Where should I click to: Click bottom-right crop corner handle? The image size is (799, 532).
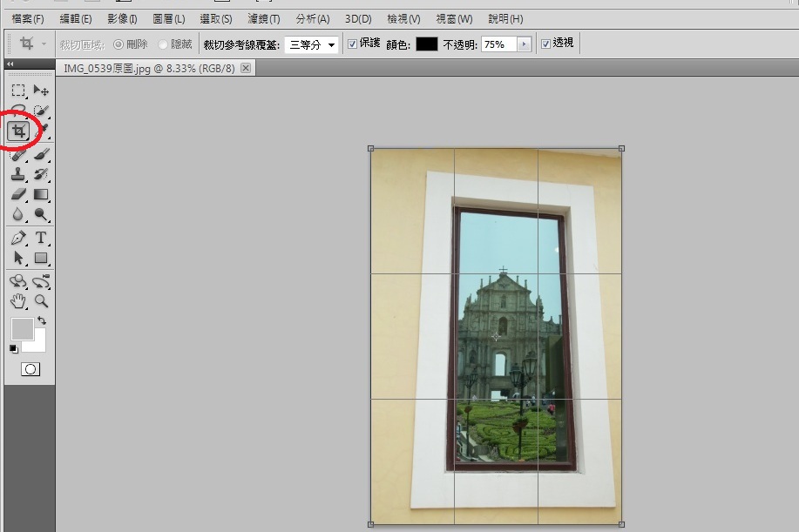click(x=621, y=524)
